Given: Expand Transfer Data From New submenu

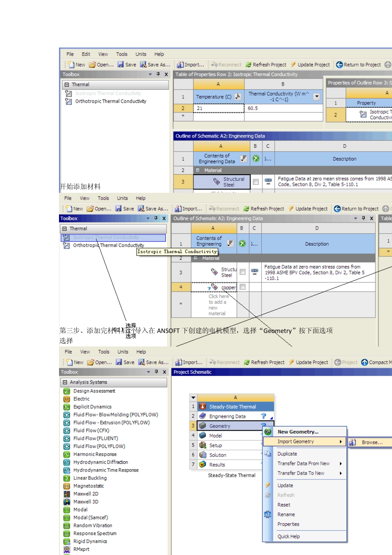Looking at the screenshot, I should [341, 464].
